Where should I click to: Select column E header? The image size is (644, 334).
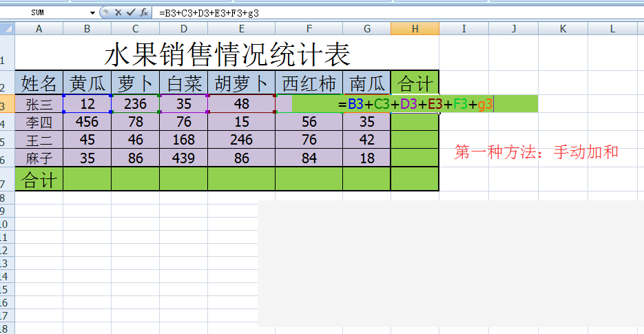click(x=242, y=29)
